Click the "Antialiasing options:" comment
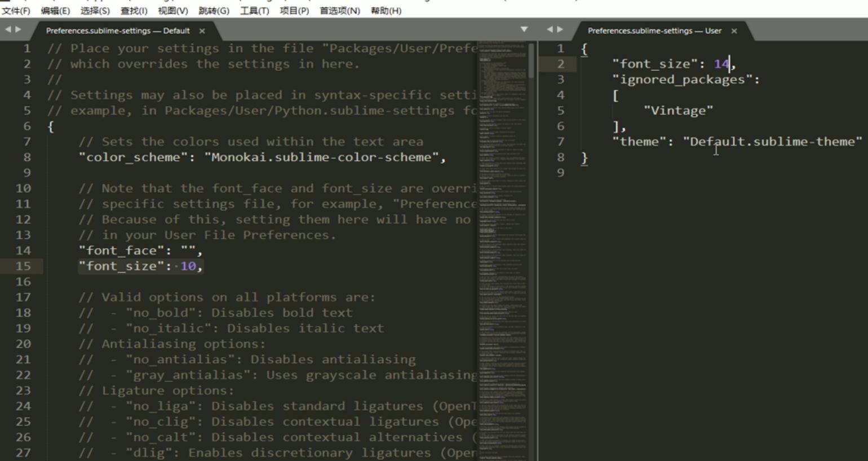Screen dimensions: 868x461 [x=172, y=344]
